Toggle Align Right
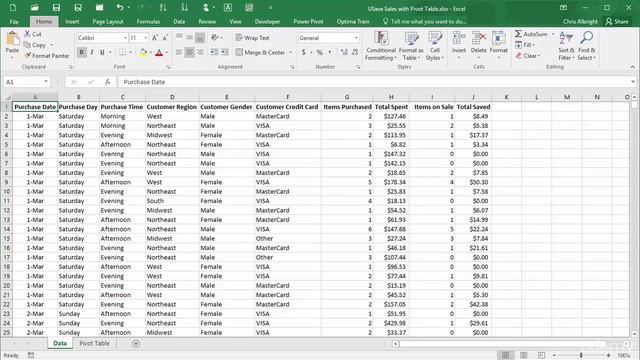The width and height of the screenshot is (640, 360). coord(200,52)
